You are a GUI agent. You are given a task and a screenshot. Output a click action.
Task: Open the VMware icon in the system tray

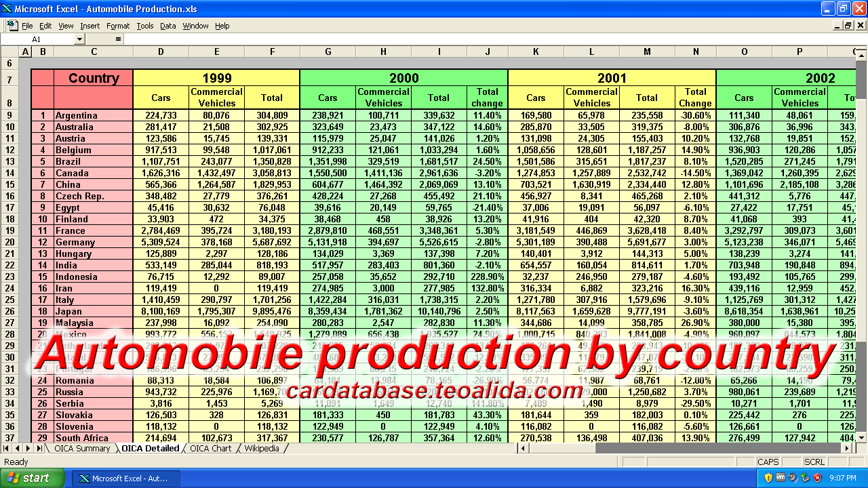(781, 477)
